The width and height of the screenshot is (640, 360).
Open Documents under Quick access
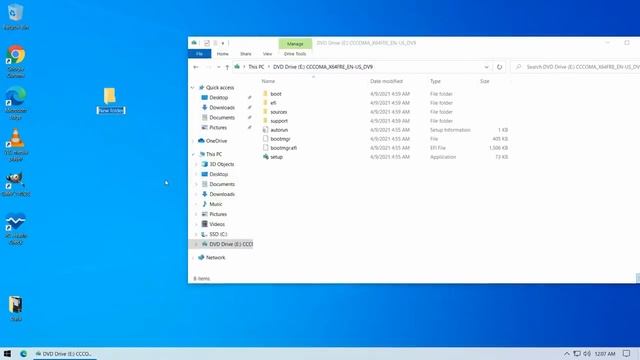[222, 118]
